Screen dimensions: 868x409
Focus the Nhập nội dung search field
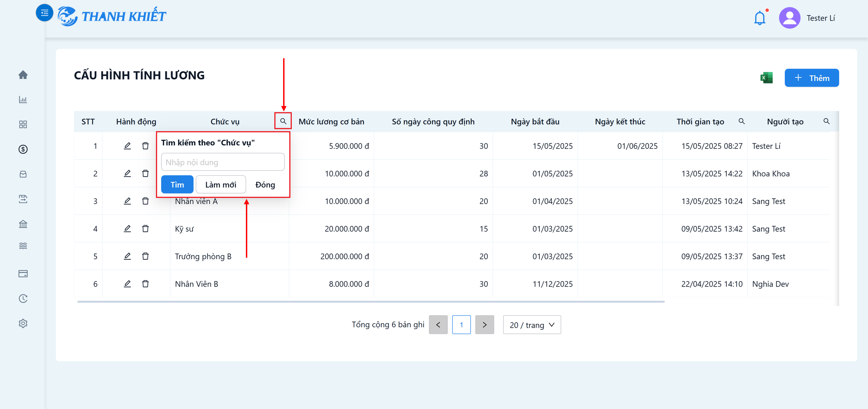223,162
